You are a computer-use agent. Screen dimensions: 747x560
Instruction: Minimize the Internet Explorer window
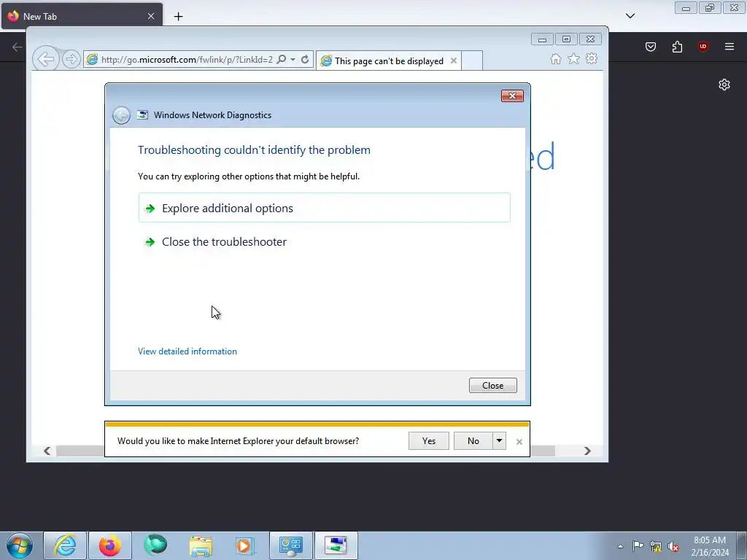[x=542, y=39]
